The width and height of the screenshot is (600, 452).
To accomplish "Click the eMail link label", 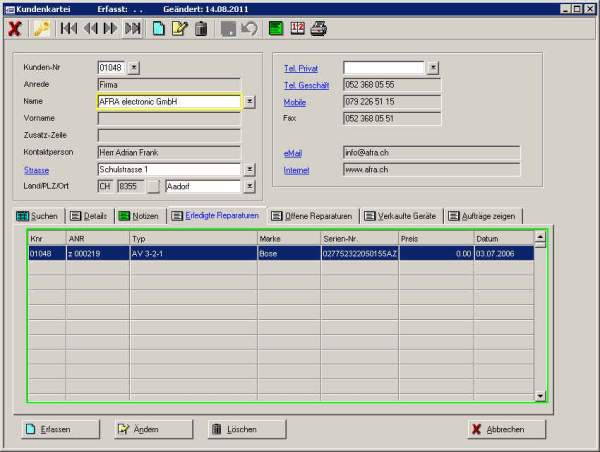I will point(292,153).
